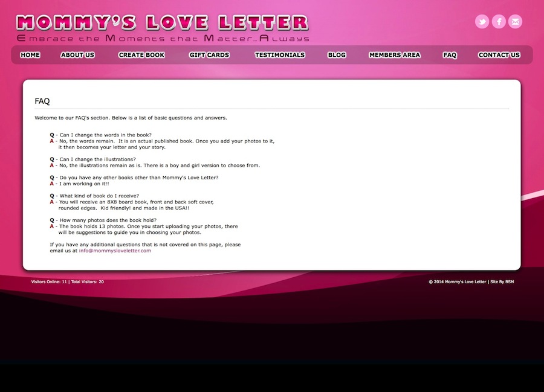Click the 'Embrace the Moments that Matter' tagline

tap(163, 38)
